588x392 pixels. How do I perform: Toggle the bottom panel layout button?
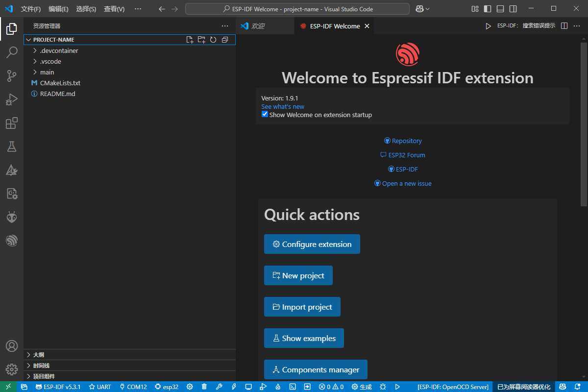coord(500,9)
